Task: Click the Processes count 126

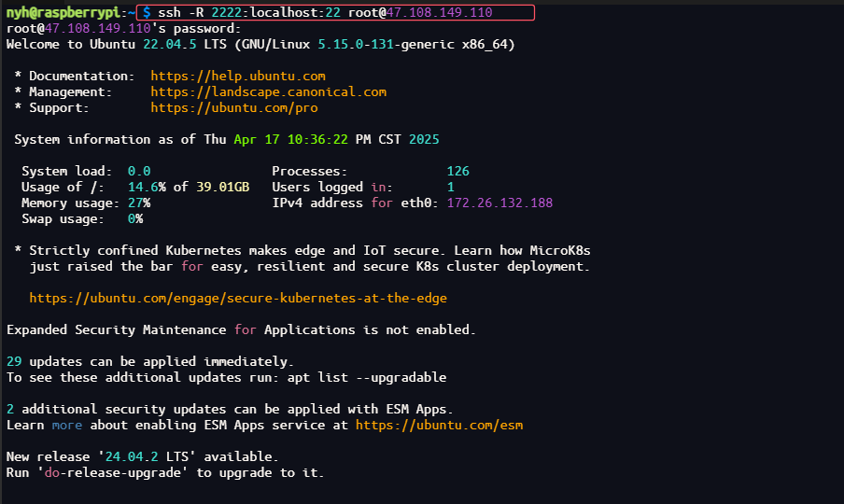Action: tap(458, 171)
